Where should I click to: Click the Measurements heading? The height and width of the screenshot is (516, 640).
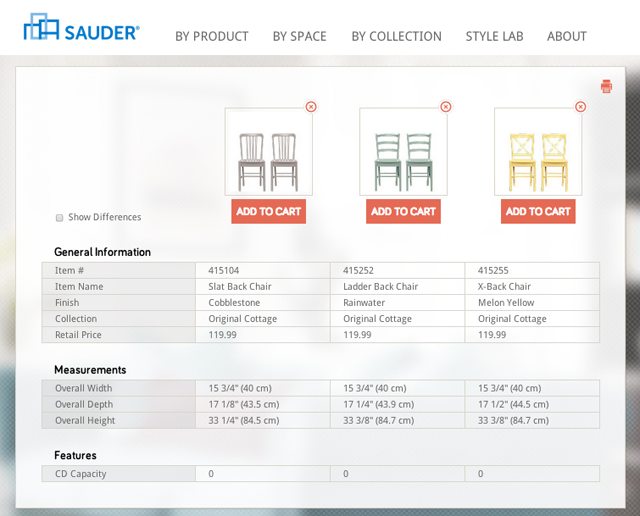[90, 370]
